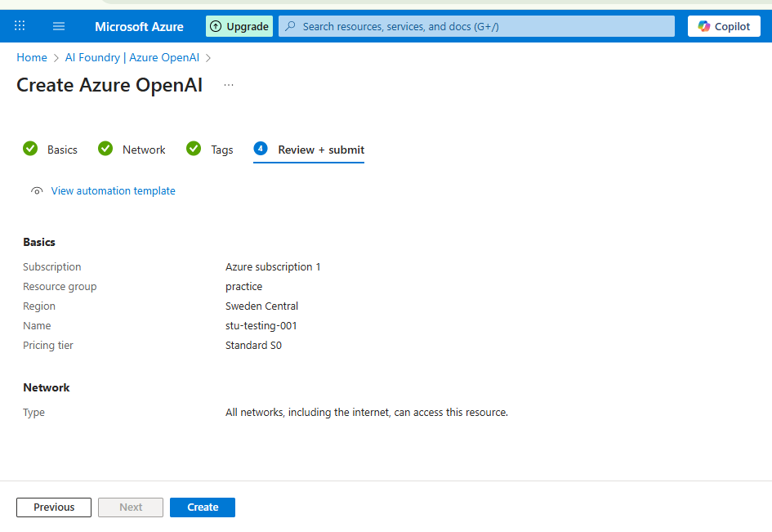Click the eye icon beside automation template
This screenshot has height=532, width=772.
pos(37,191)
